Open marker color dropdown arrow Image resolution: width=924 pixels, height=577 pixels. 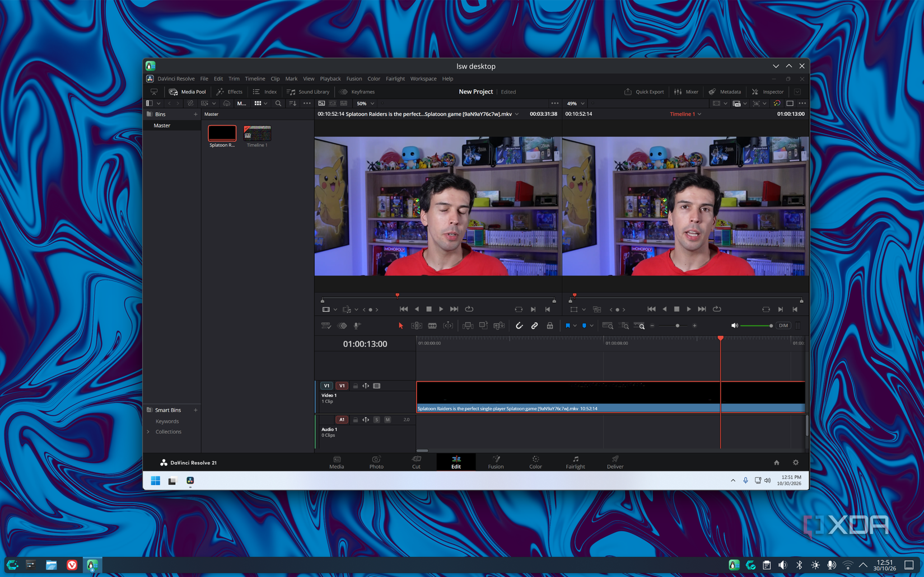click(591, 326)
